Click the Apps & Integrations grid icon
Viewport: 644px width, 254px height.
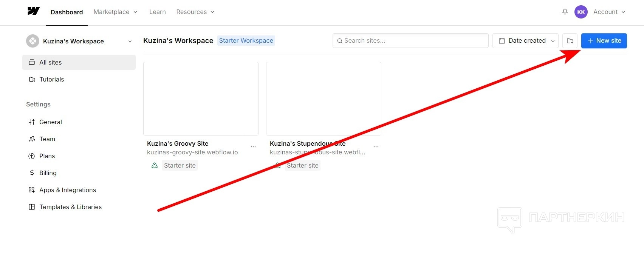32,190
